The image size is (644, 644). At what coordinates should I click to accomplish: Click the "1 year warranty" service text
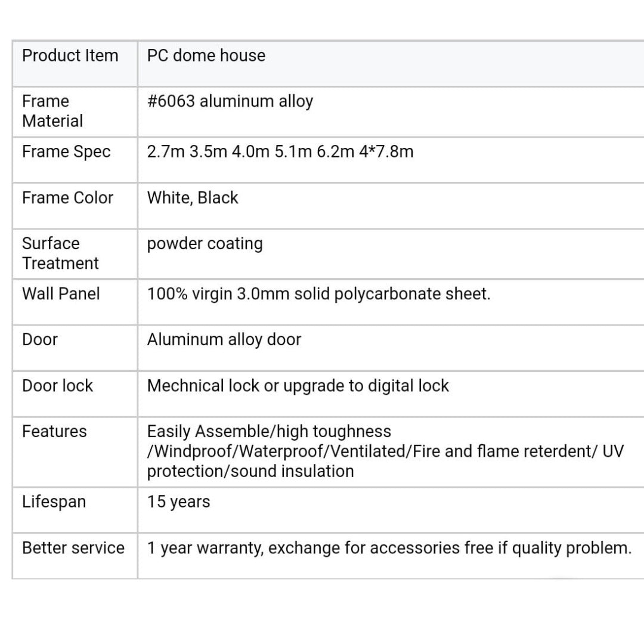389,548
